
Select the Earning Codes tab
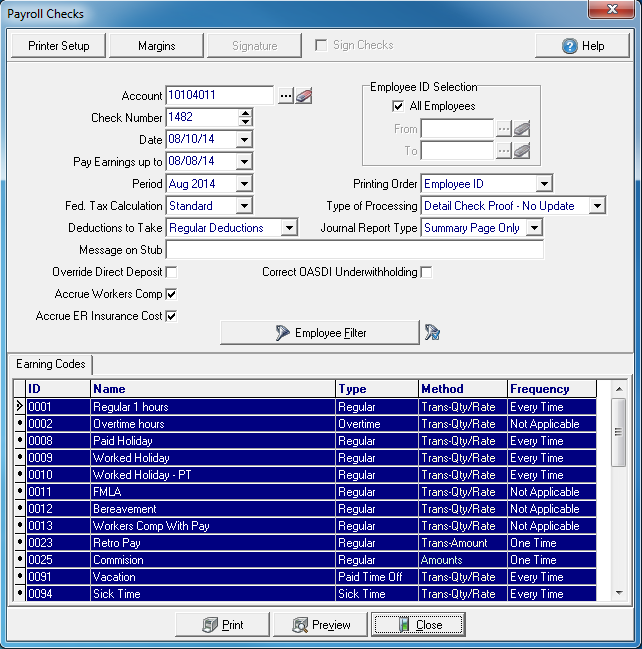click(51, 364)
